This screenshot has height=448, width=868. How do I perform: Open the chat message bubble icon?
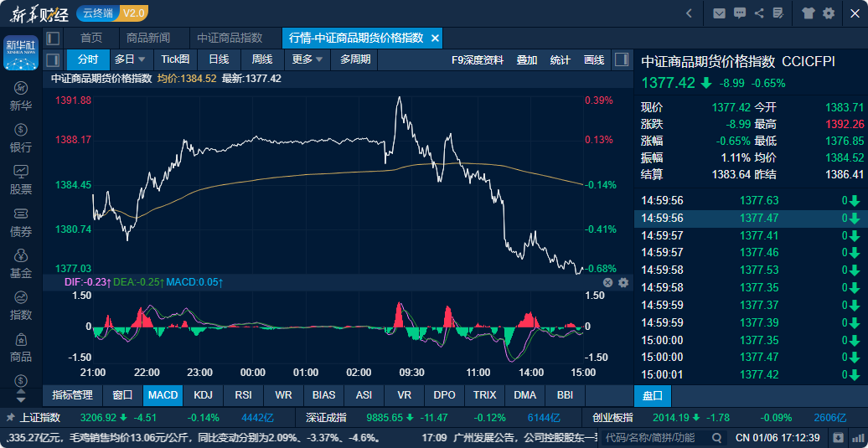[739, 13]
